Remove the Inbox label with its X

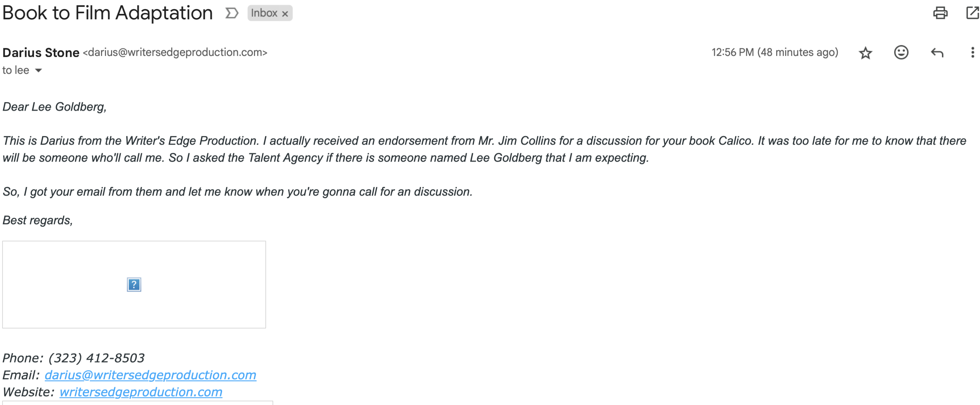(x=285, y=14)
